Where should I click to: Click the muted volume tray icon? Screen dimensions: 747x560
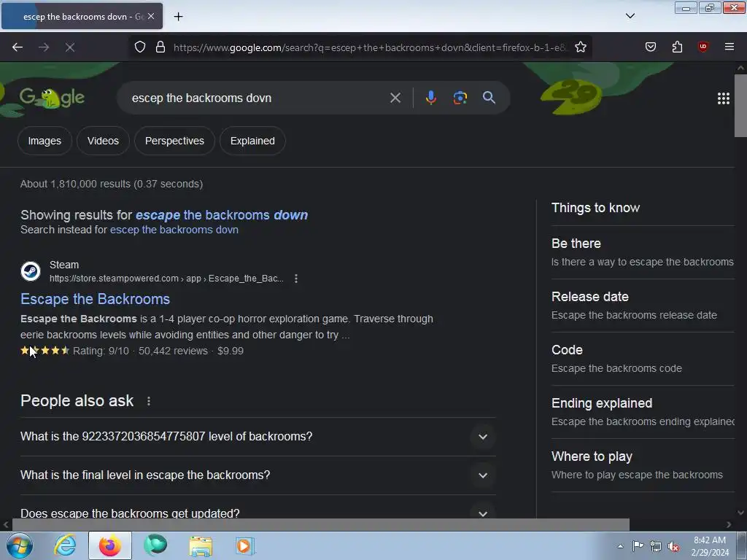point(673,546)
